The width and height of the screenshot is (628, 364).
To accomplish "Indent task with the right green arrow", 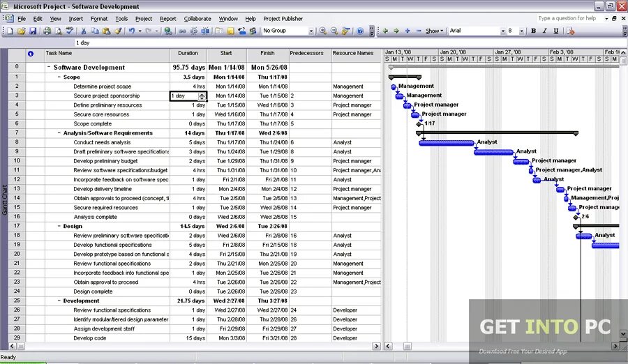I will click(x=396, y=31).
